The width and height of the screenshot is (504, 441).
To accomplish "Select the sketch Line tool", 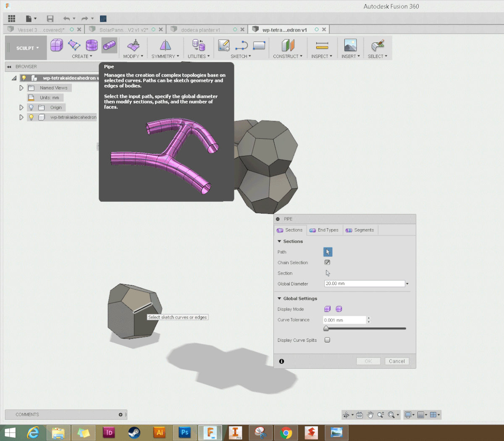I will 241,45.
